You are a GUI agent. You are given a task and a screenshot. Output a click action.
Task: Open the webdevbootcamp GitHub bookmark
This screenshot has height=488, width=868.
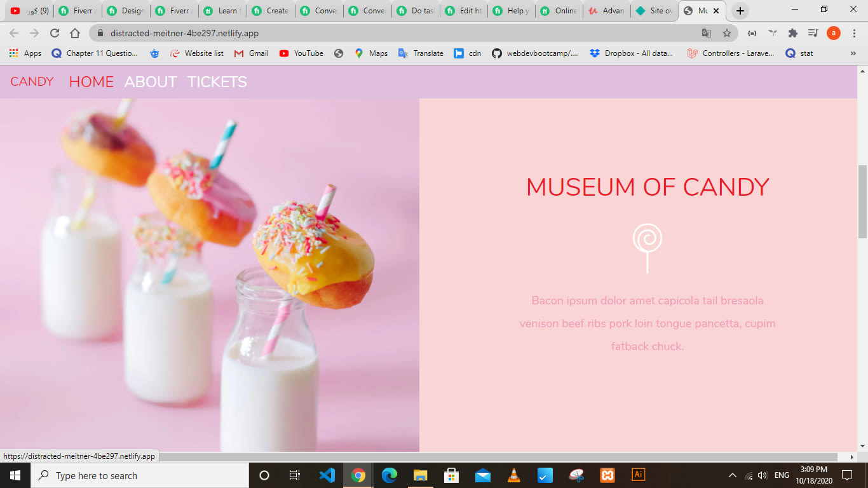(x=535, y=53)
